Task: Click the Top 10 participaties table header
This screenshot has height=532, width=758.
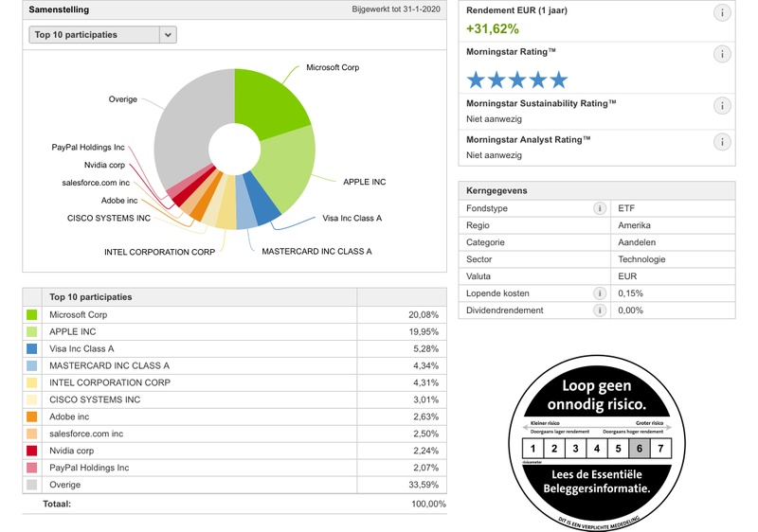Action: pos(90,297)
